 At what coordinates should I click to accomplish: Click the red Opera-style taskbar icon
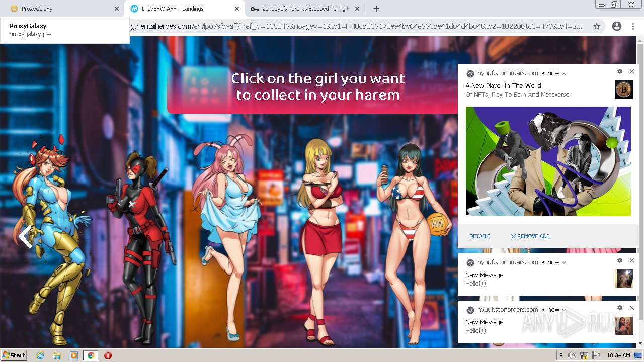pyautogui.click(x=108, y=355)
